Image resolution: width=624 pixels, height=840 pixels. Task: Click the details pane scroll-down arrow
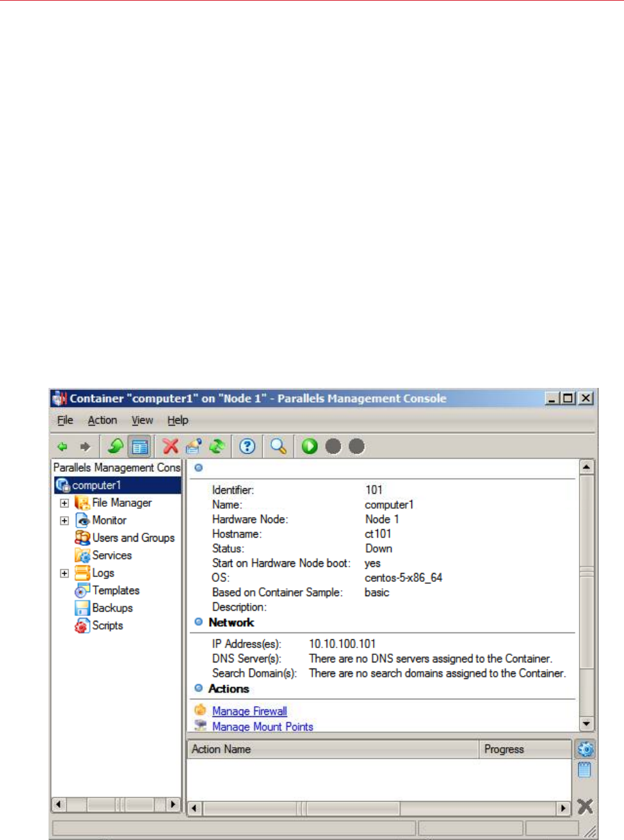pyautogui.click(x=586, y=723)
